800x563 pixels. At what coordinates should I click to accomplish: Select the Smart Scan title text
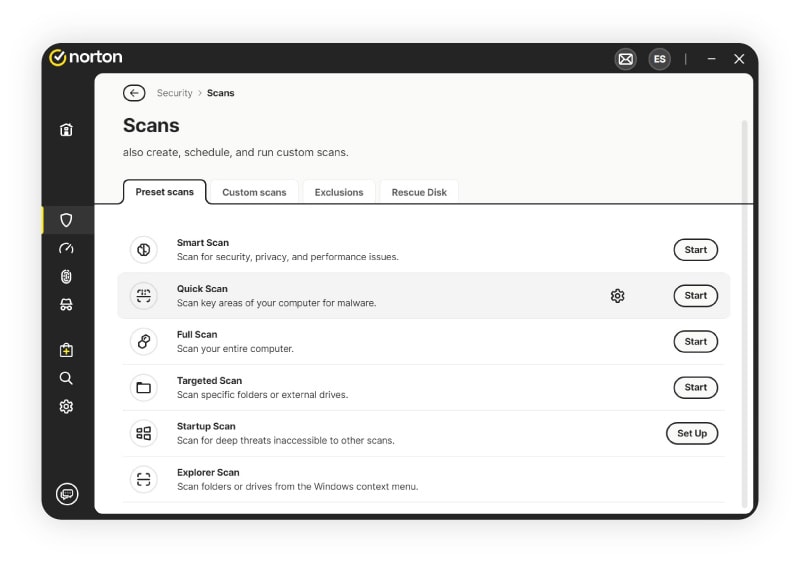(203, 242)
